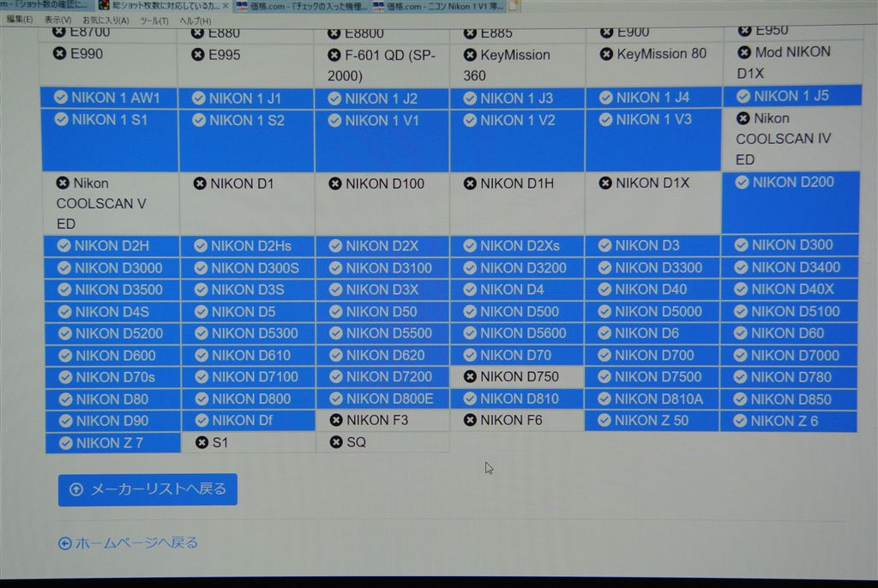Screen dimensions: 878x588
Task: Toggle the NIKON D5600 selection
Action: coord(517,333)
